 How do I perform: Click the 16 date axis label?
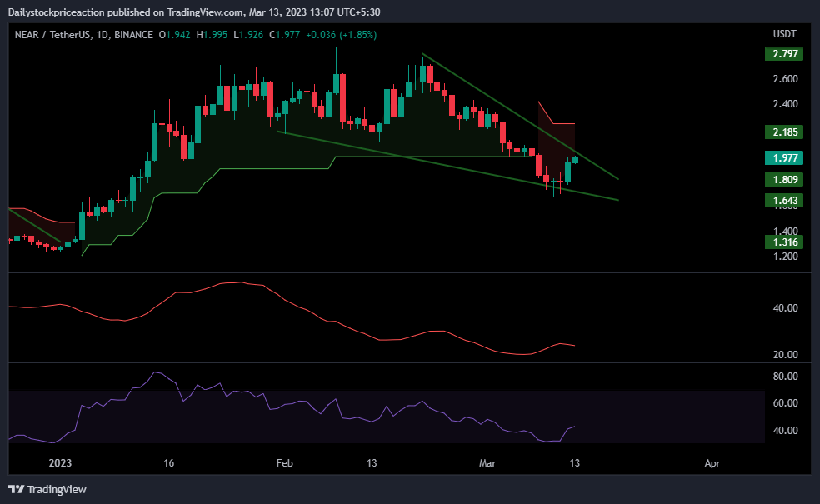168,462
